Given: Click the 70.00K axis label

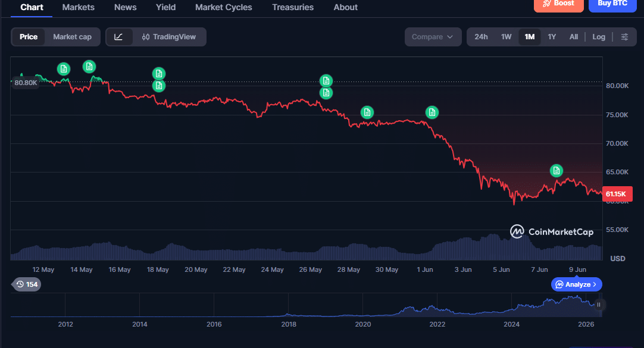Looking at the screenshot, I should click(617, 143).
